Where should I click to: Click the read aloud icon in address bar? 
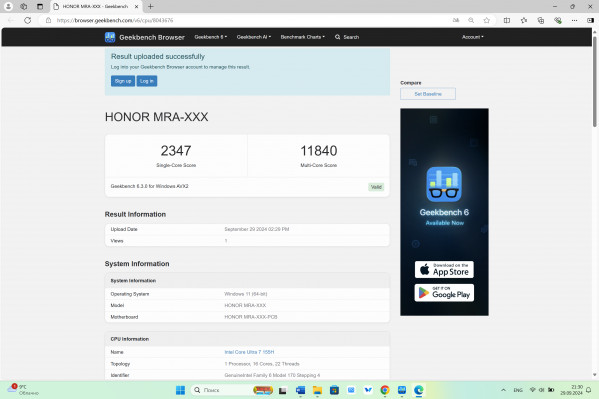(456, 20)
